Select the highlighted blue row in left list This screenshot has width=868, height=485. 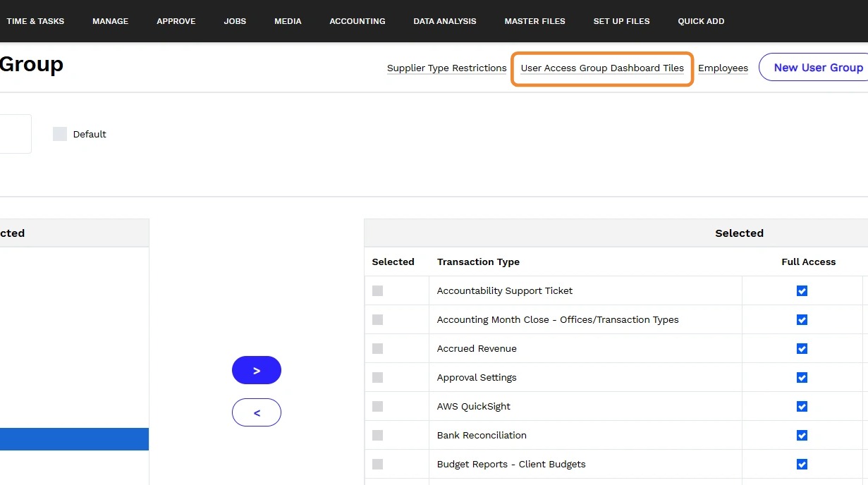click(74, 439)
